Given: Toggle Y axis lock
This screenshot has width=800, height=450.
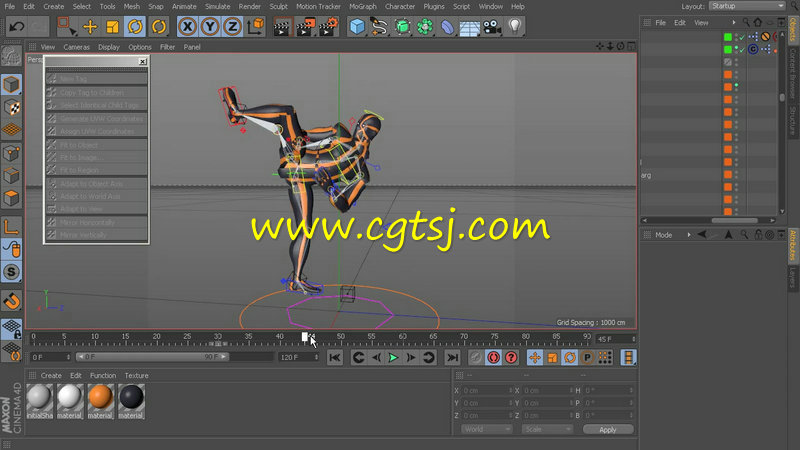Looking at the screenshot, I should click(x=210, y=27).
